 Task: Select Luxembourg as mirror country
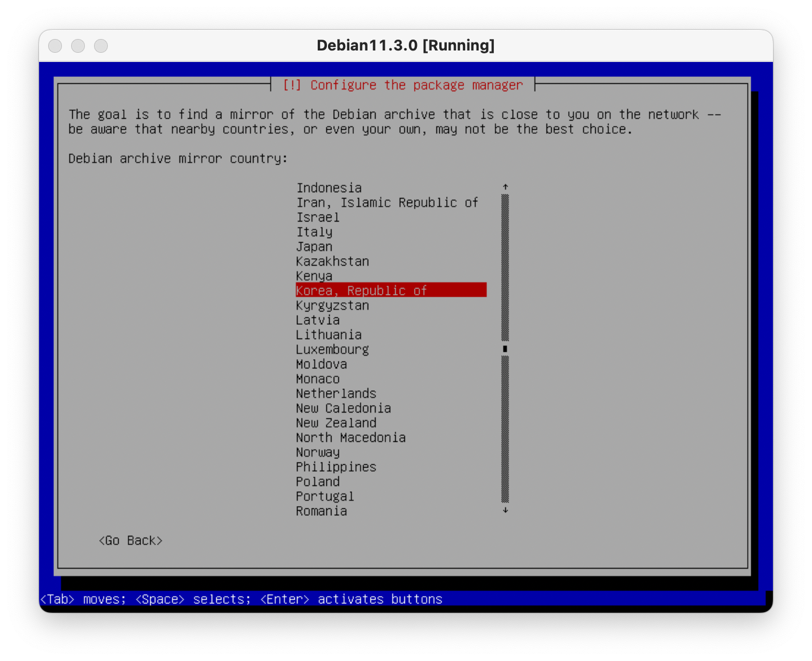tap(333, 349)
